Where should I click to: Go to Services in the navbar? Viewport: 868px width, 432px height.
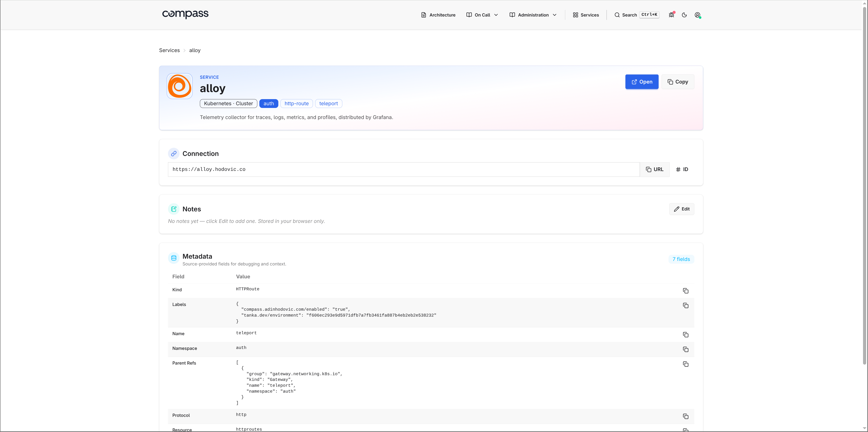pyautogui.click(x=586, y=15)
